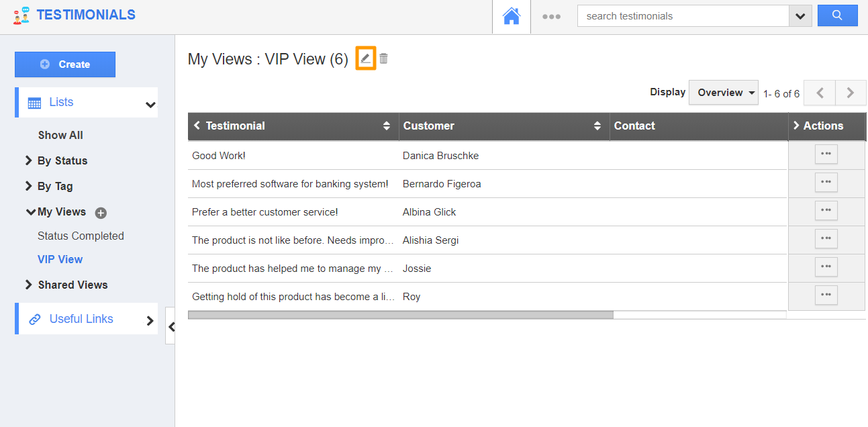The width and height of the screenshot is (868, 427).
Task: Go to next page arrow
Action: 851,93
